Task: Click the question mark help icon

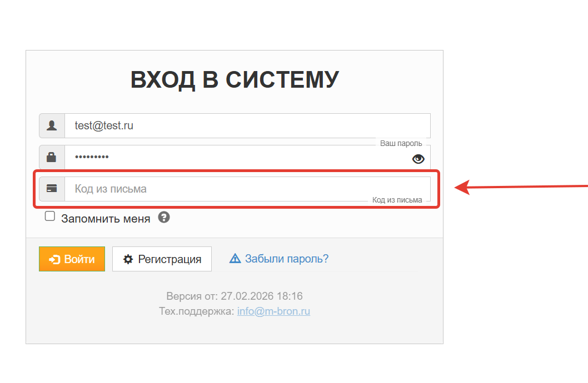Action: coord(163,217)
